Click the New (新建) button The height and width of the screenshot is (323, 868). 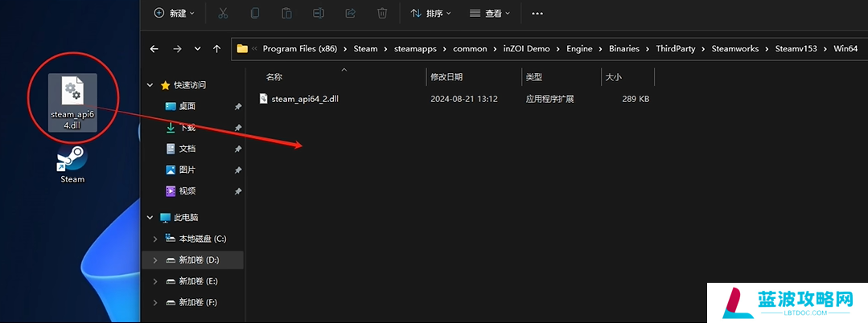[175, 14]
